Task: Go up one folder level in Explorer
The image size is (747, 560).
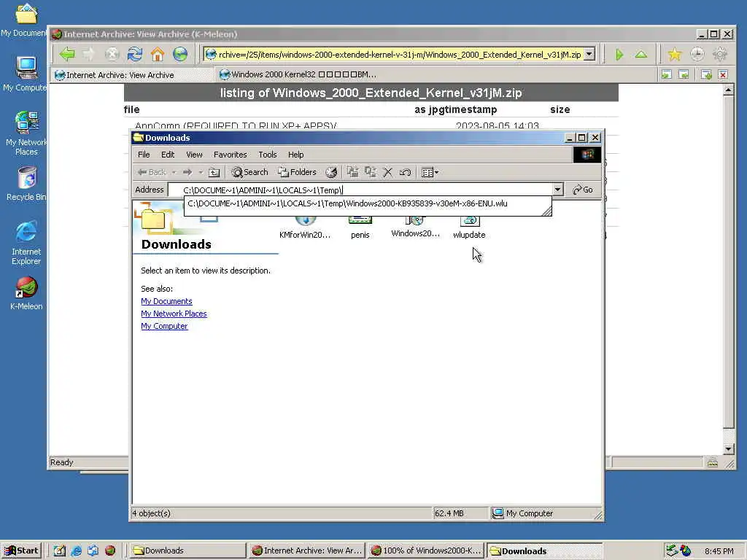Action: click(x=214, y=172)
